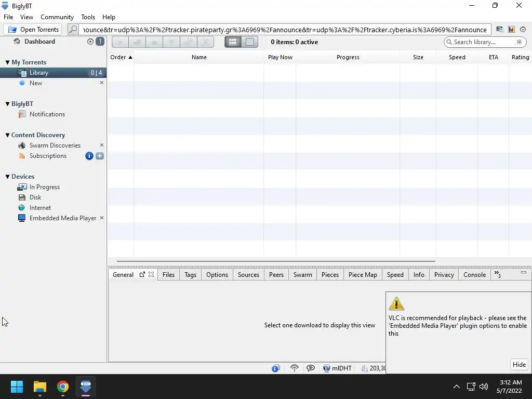532x399 pixels.
Task: Add a subscription with the plus icon
Action: click(100, 156)
